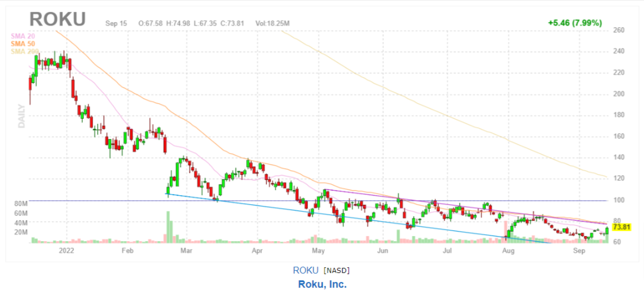Viewport: 644px width, 291px height.
Task: Click the 160 price axis label
Action: [619, 136]
